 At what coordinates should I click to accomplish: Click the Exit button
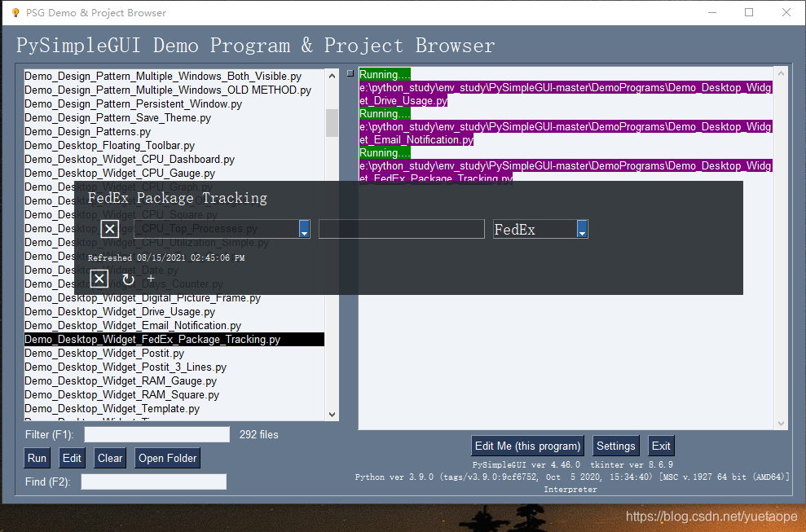(661, 446)
